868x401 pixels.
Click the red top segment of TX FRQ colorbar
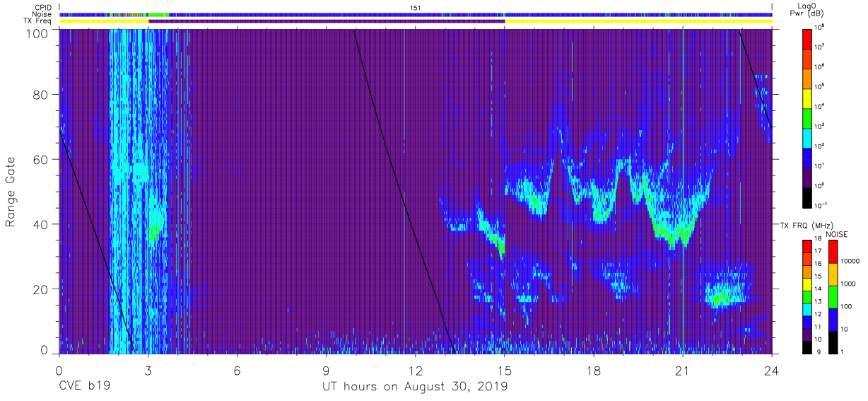807,247
